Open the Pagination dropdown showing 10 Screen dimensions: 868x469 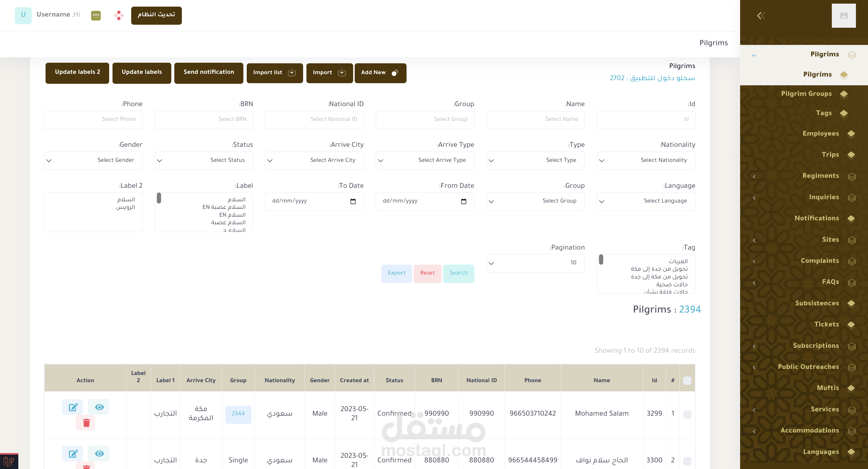535,263
